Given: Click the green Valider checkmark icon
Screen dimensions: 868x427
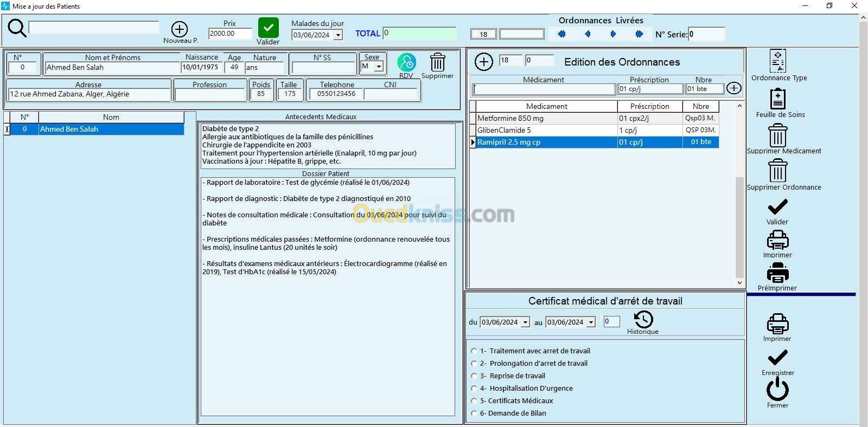Looking at the screenshot, I should tap(268, 28).
